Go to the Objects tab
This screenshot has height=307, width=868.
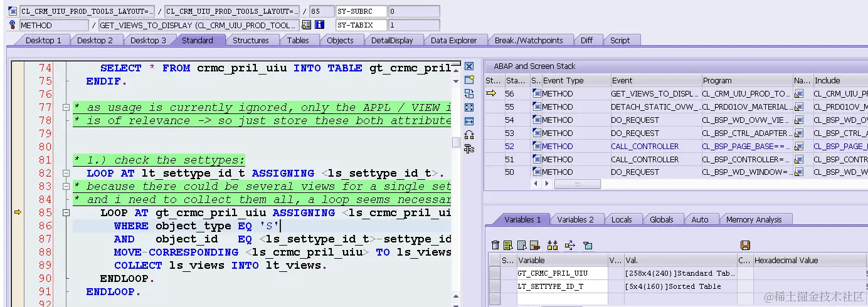coord(341,40)
